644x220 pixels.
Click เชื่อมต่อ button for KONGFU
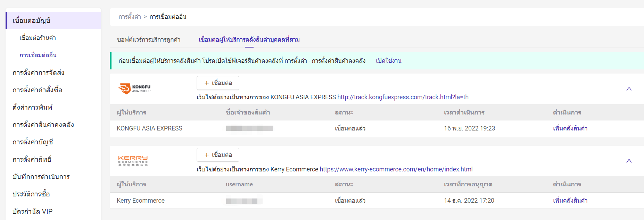[218, 83]
